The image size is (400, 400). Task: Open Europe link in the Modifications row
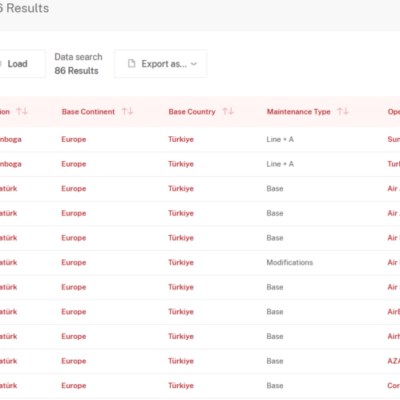74,263
